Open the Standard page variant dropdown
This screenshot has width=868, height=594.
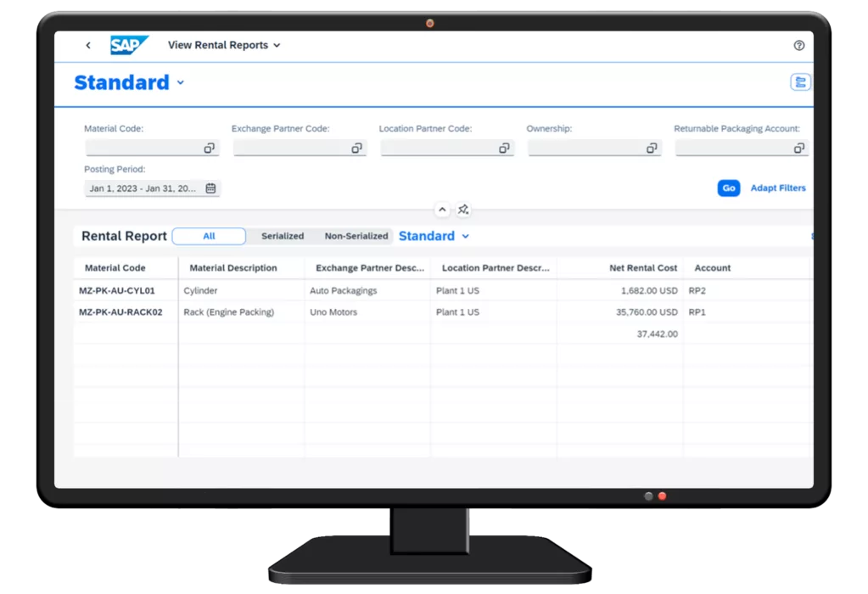180,83
